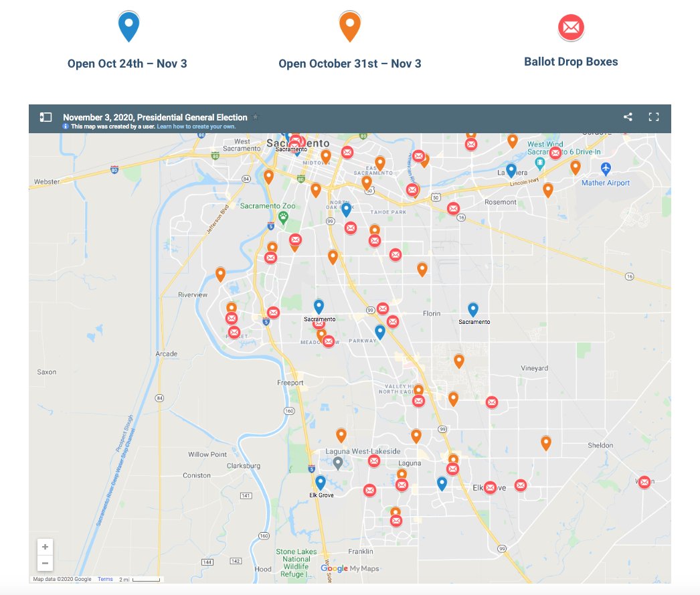
Task: Select the West Wind Sacramento 6 Drive-In marker
Action: tap(540, 164)
